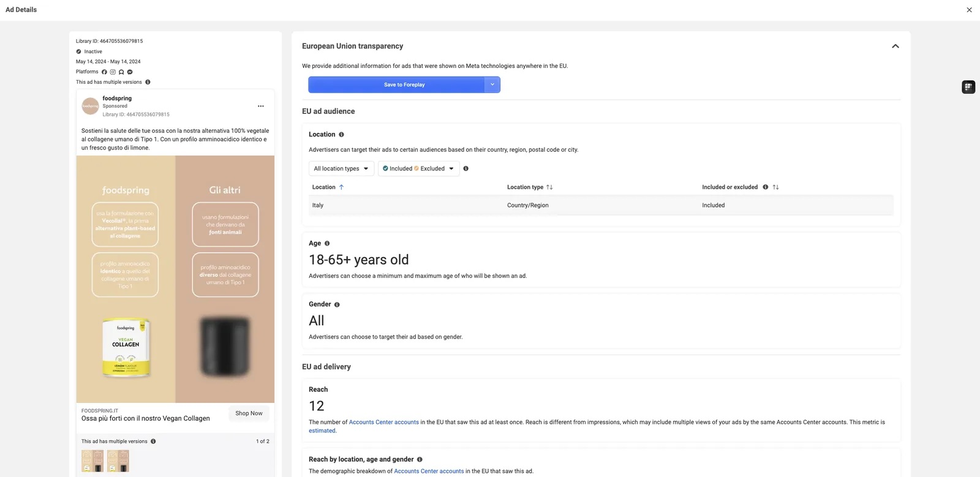Viewport: 980px width, 477px height.
Task: Collapse the European Union transparency section
Action: (x=895, y=46)
